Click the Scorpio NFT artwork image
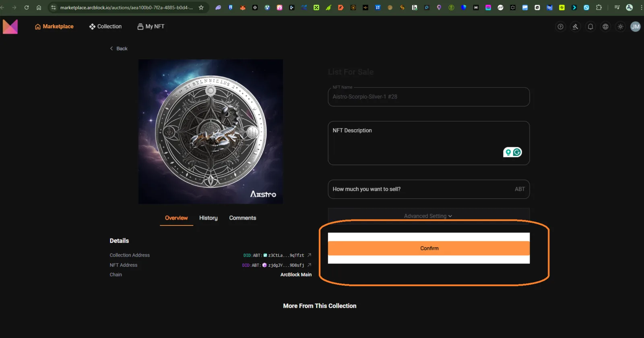Viewport: 644px width, 338px height. [x=211, y=132]
